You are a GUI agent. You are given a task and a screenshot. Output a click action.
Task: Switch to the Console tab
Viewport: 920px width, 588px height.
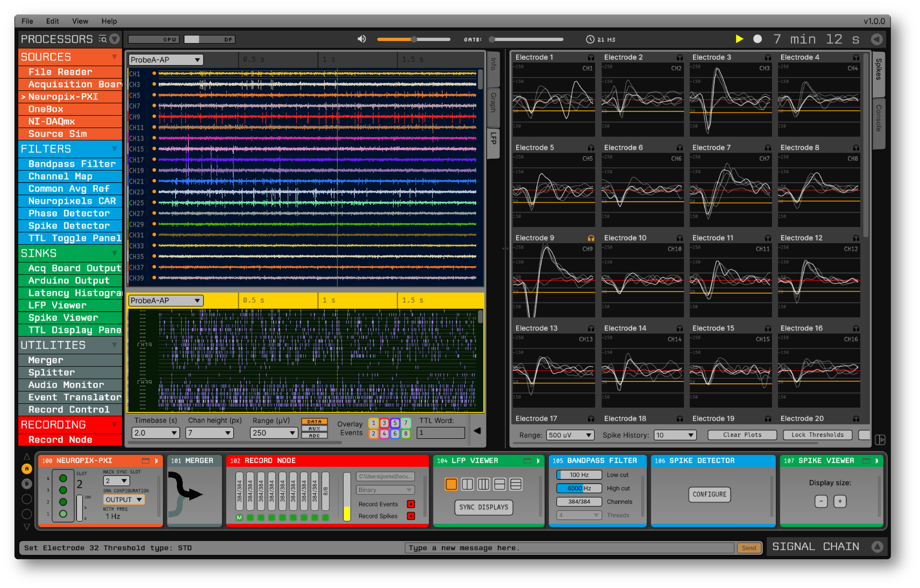tap(879, 121)
